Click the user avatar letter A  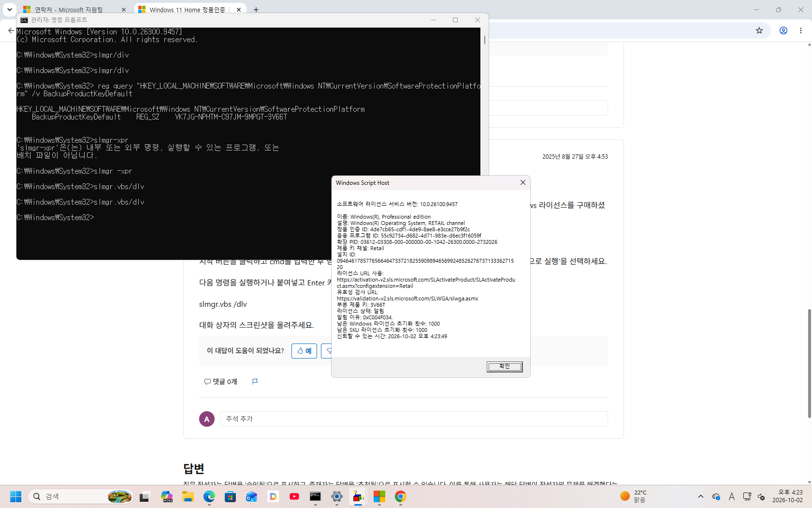207,419
